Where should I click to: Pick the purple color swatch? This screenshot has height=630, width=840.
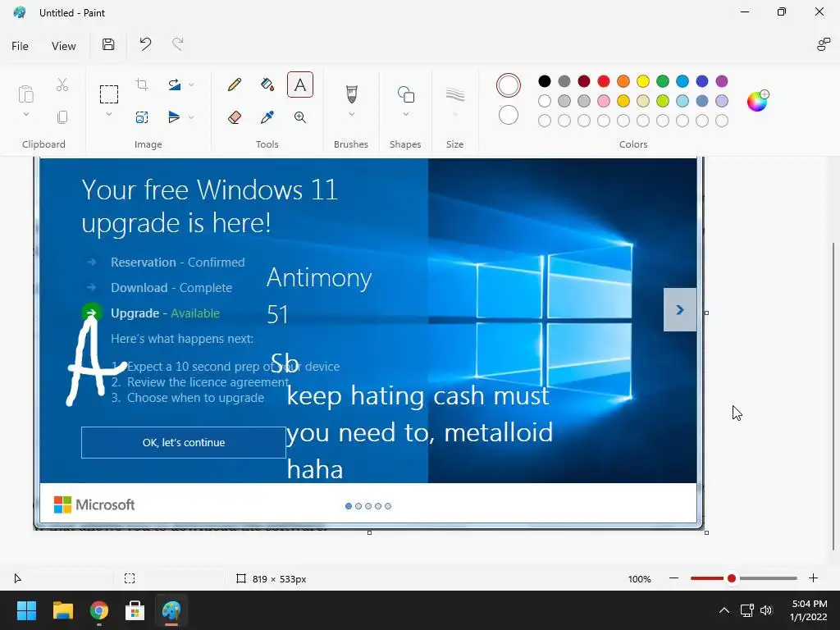pos(722,81)
